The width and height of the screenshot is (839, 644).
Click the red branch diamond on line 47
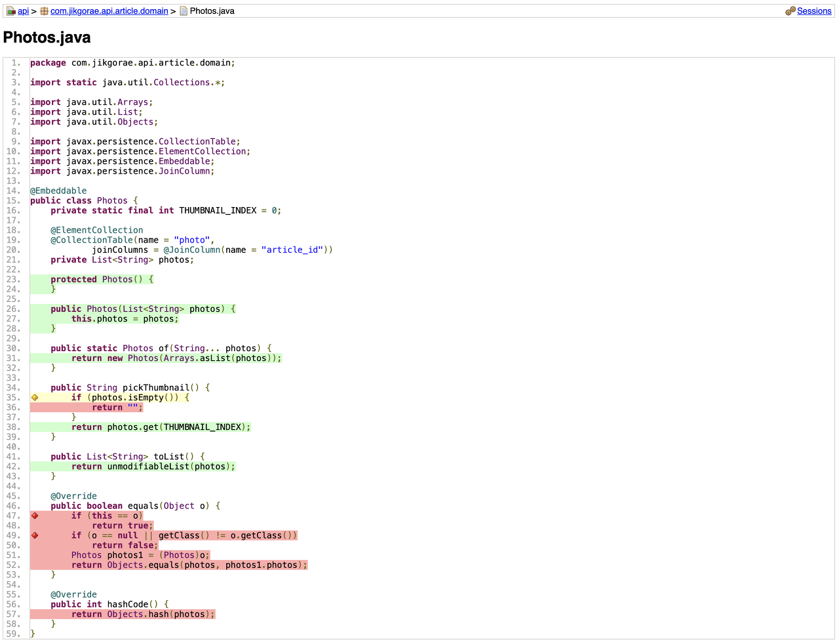coord(35,516)
